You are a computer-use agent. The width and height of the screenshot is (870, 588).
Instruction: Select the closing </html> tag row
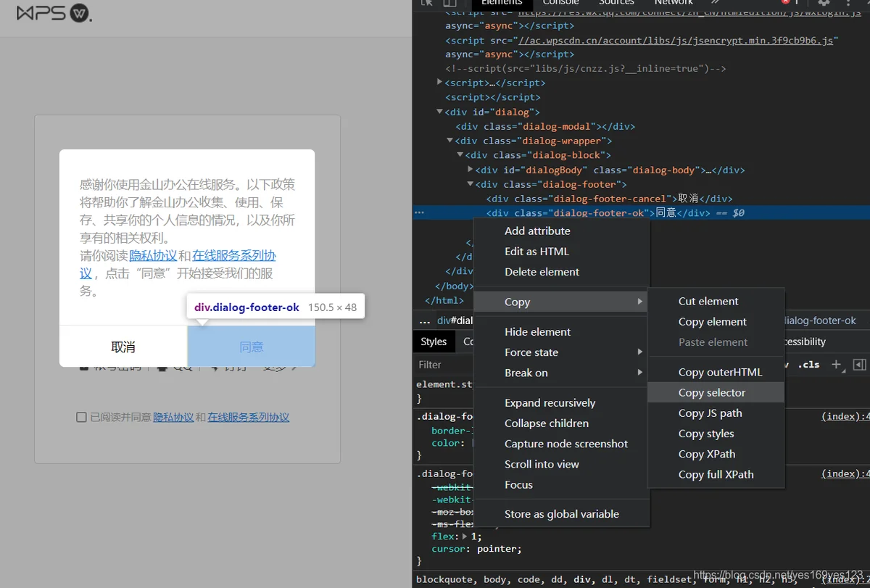coord(444,300)
